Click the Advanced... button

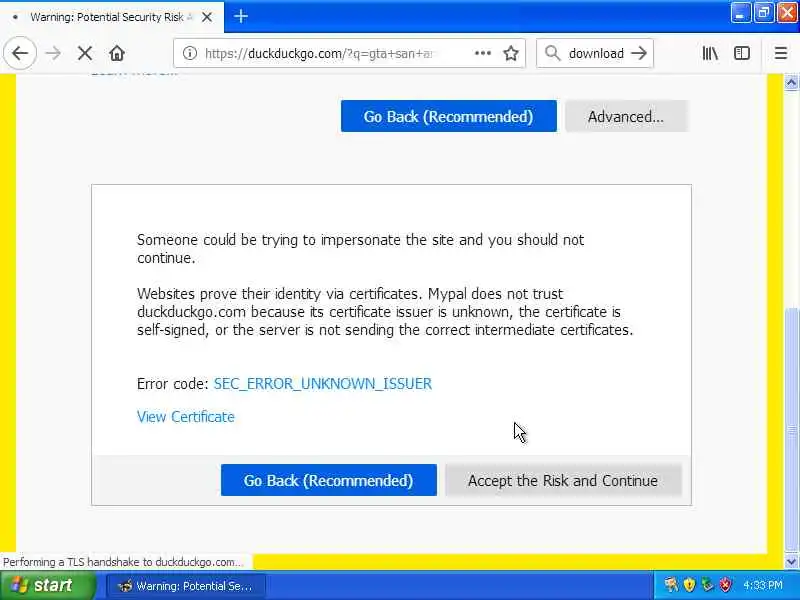(x=626, y=116)
